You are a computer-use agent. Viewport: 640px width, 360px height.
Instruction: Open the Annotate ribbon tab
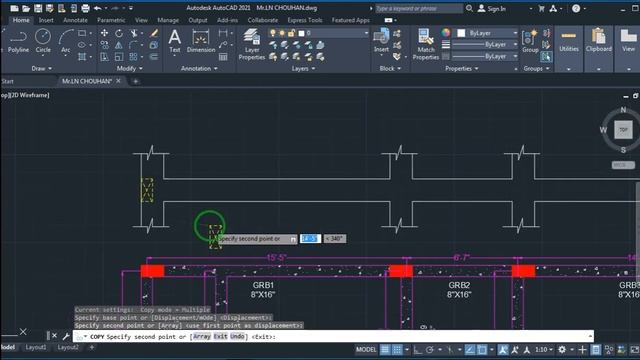coord(75,20)
